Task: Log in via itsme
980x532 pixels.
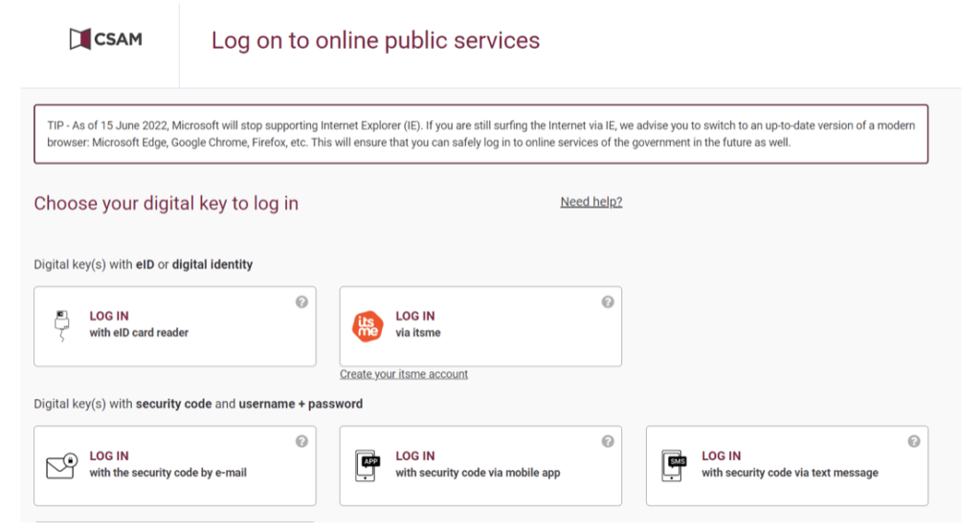Action: [480, 326]
